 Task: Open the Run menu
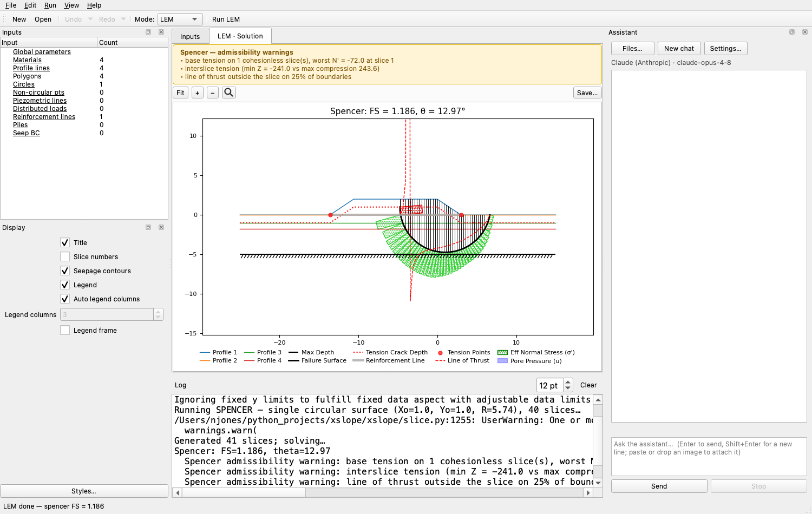pyautogui.click(x=50, y=5)
